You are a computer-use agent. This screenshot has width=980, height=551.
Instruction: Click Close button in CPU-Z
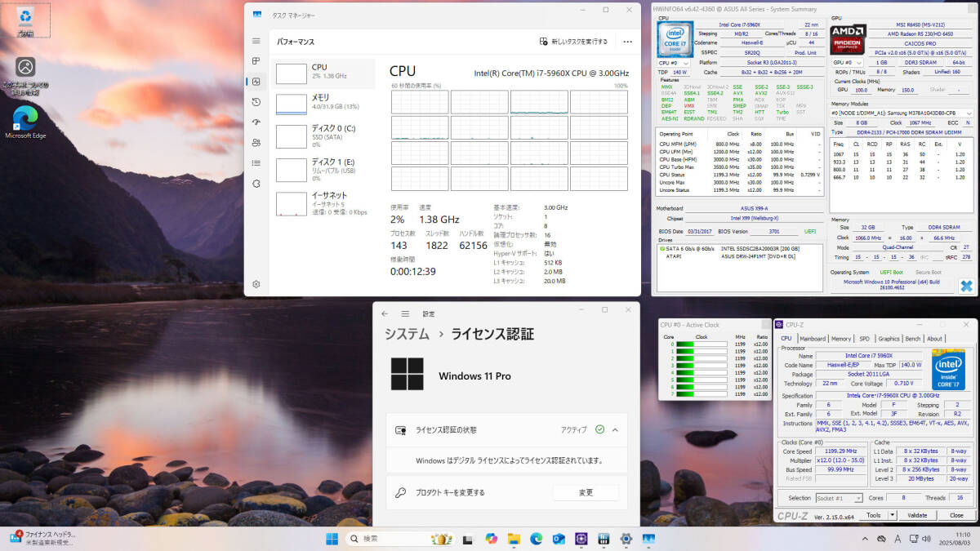tap(956, 515)
